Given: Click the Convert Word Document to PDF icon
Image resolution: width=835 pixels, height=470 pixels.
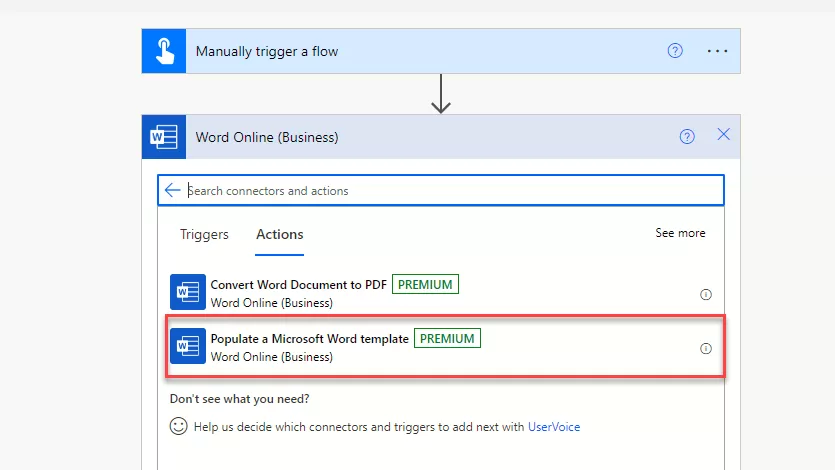Looking at the screenshot, I should [188, 292].
